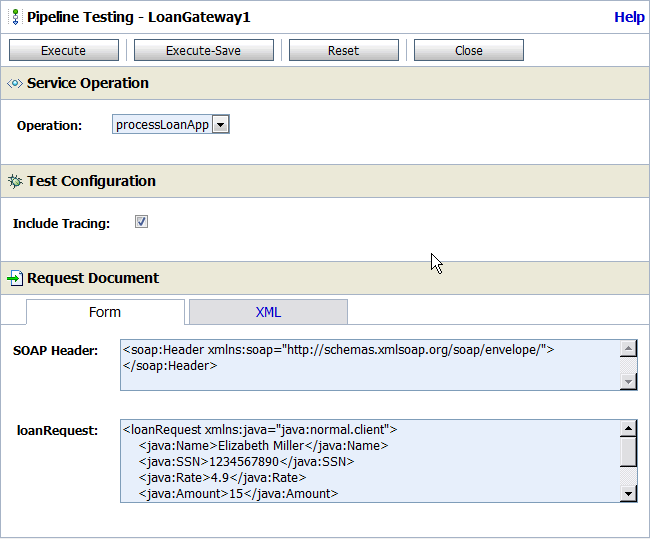Screen dimensions: 650x540
Task: Select the Form tab
Action: 105,312
